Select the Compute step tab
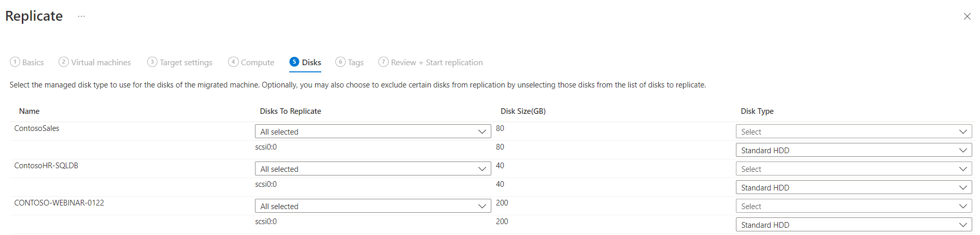The image size is (980, 235). (251, 62)
